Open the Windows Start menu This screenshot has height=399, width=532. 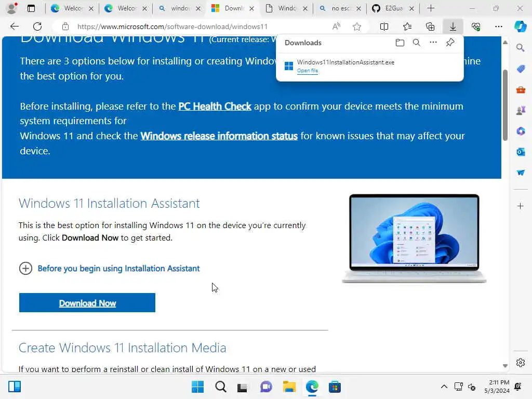pos(198,387)
